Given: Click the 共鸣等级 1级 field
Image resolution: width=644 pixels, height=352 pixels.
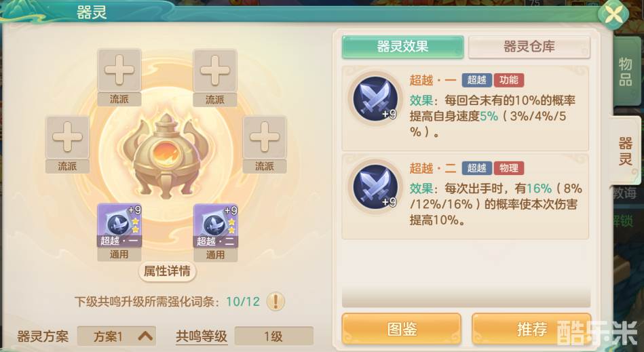Looking at the screenshot, I should 274,336.
